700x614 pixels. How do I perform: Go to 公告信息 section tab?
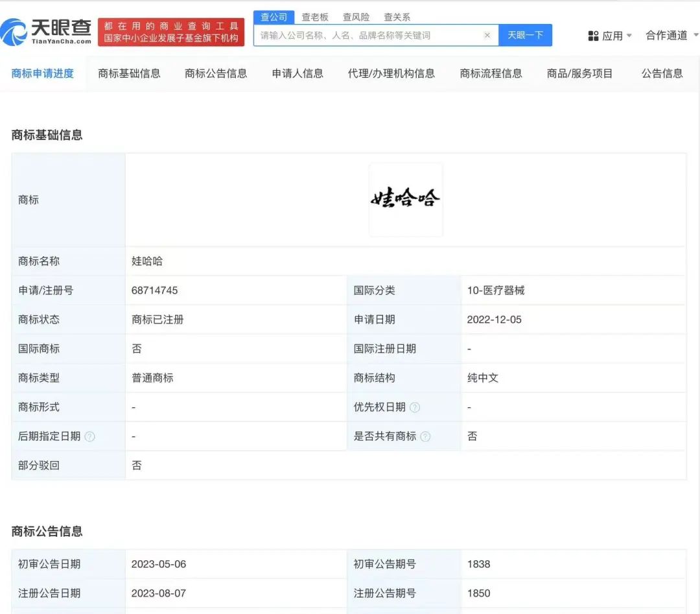point(662,73)
